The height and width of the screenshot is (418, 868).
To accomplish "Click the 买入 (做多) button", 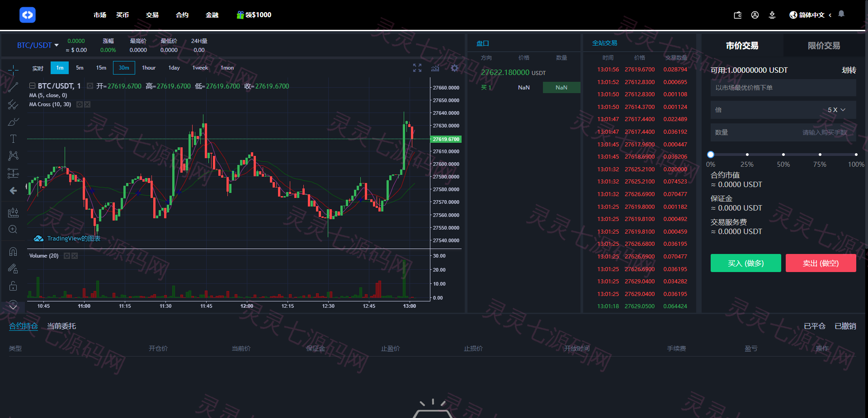I will tap(746, 263).
